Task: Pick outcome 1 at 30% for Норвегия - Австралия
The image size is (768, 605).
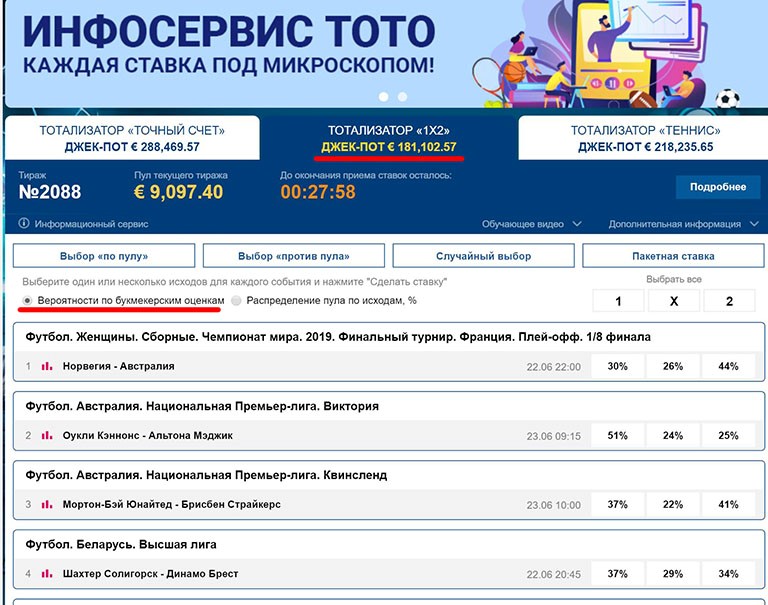Action: pyautogui.click(x=617, y=366)
